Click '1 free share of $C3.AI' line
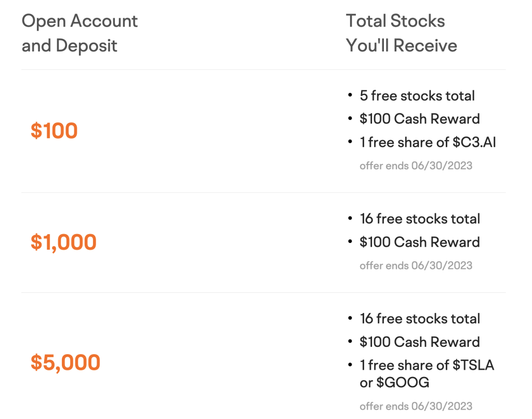This screenshot has width=532, height=419. (428, 142)
